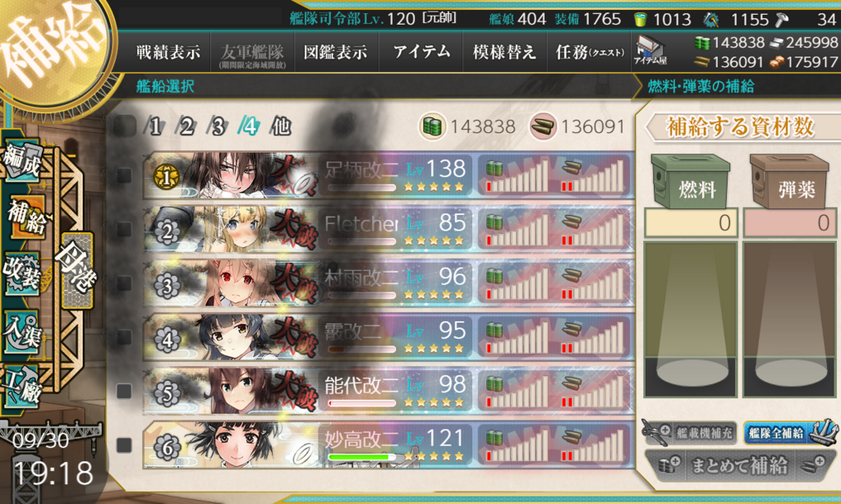Switch to fleet tab 1
This screenshot has height=504, width=841.
pyautogui.click(x=154, y=126)
